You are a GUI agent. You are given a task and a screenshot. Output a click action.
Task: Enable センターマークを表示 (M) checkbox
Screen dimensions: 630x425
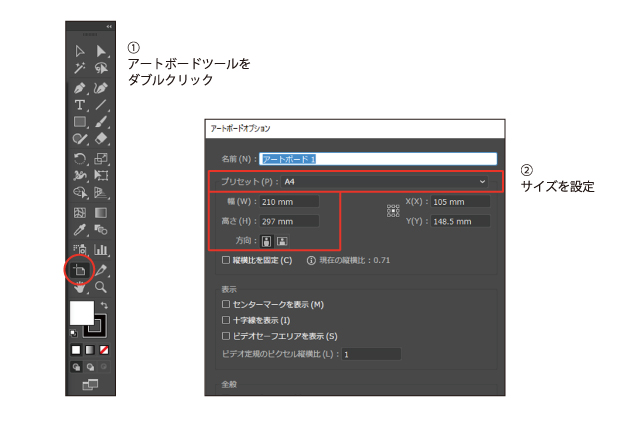[x=226, y=304]
